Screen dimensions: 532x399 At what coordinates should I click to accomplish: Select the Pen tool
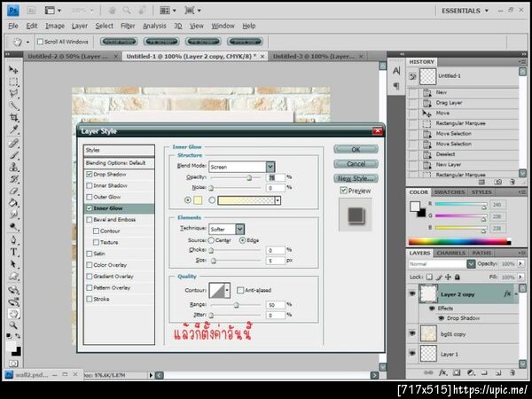click(13, 240)
